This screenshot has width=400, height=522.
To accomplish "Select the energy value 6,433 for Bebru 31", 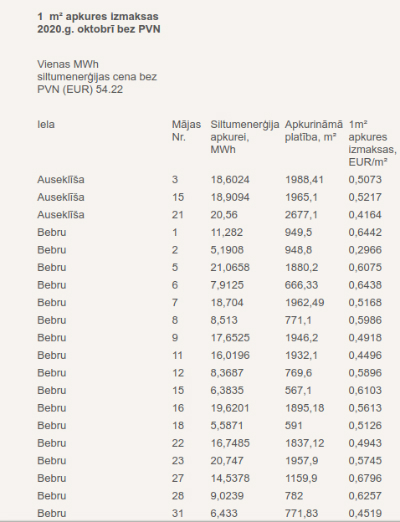I will pyautogui.click(x=224, y=513).
